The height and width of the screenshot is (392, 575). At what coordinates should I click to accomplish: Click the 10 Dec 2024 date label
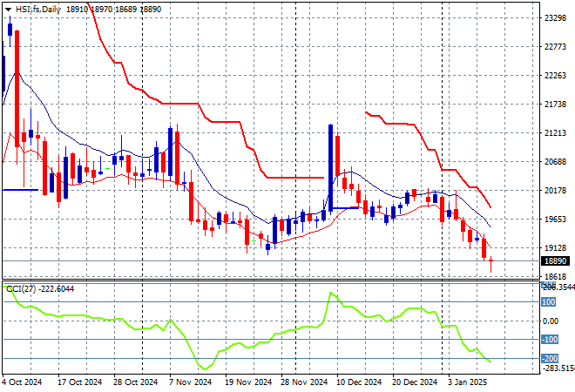359,382
